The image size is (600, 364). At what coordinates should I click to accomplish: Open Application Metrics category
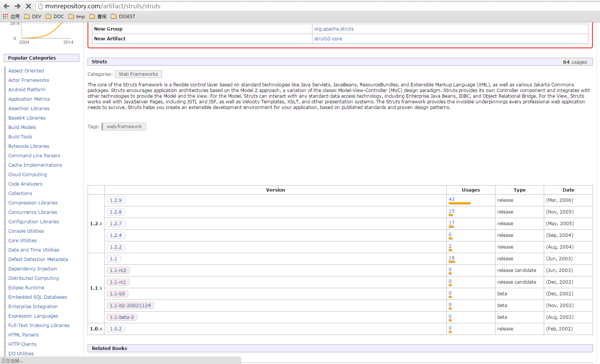pos(29,99)
